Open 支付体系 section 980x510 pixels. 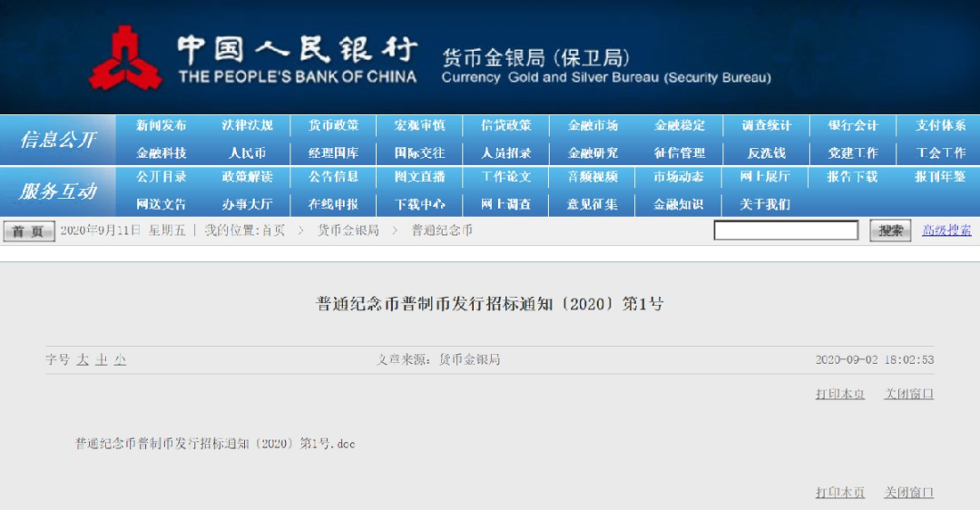click(941, 125)
